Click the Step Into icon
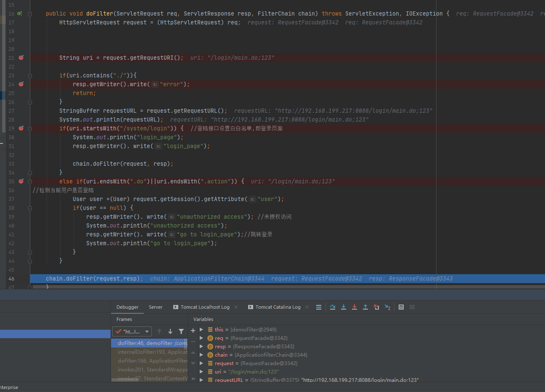Screen dimensions: 545x392 [344, 307]
